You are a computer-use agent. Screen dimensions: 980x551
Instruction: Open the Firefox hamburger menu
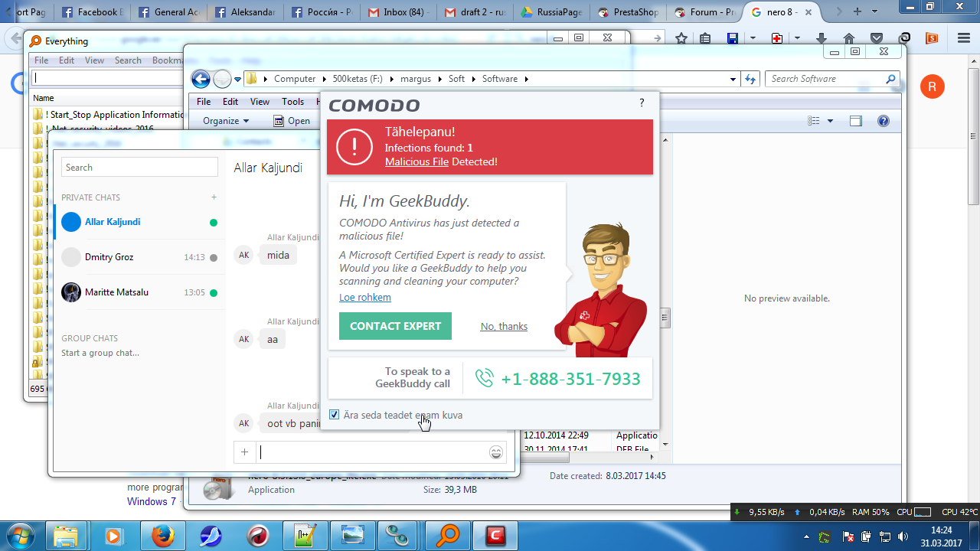point(964,38)
